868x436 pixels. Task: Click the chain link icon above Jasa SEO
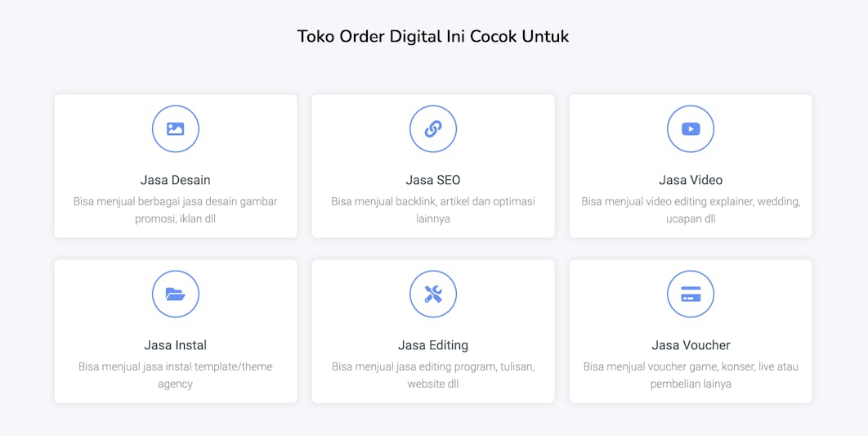point(433,129)
